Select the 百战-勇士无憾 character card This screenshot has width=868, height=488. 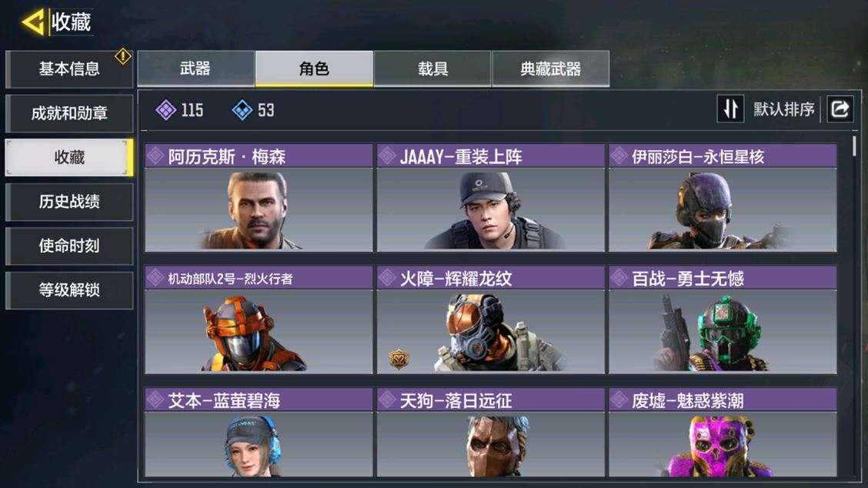coord(723,320)
